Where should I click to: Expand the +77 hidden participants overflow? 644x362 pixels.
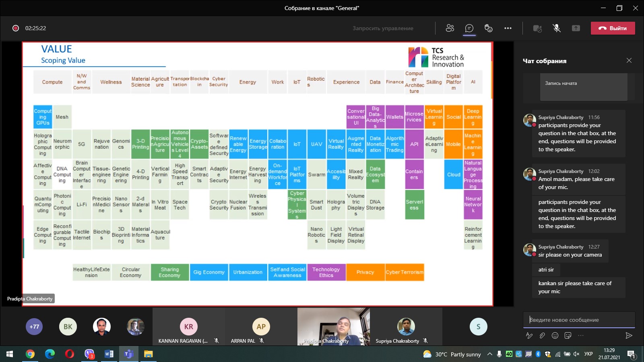pos(34,327)
